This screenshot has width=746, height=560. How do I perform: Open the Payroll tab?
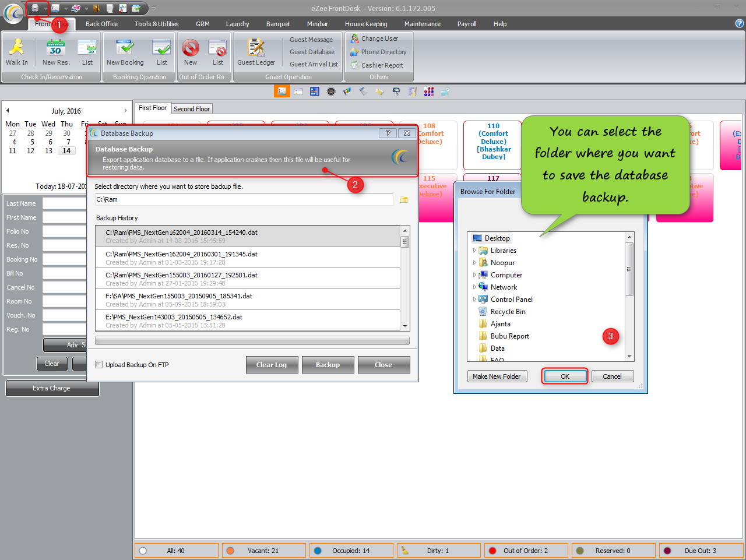point(467,24)
